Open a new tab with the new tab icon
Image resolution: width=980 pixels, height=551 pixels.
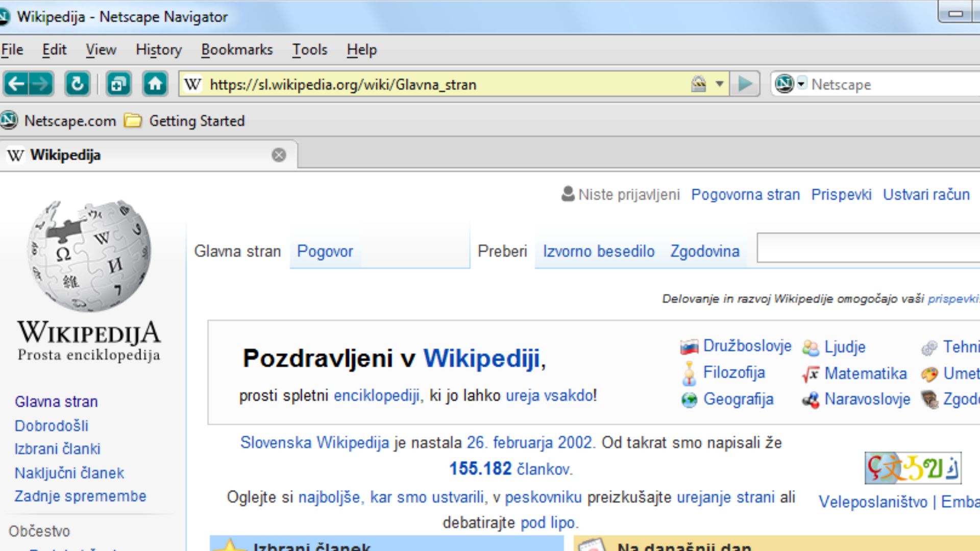click(117, 84)
